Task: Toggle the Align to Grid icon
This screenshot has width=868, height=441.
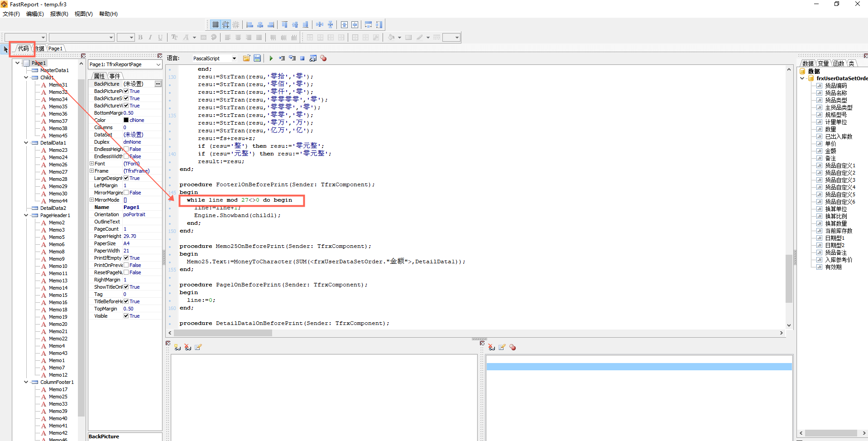Action: coord(225,24)
